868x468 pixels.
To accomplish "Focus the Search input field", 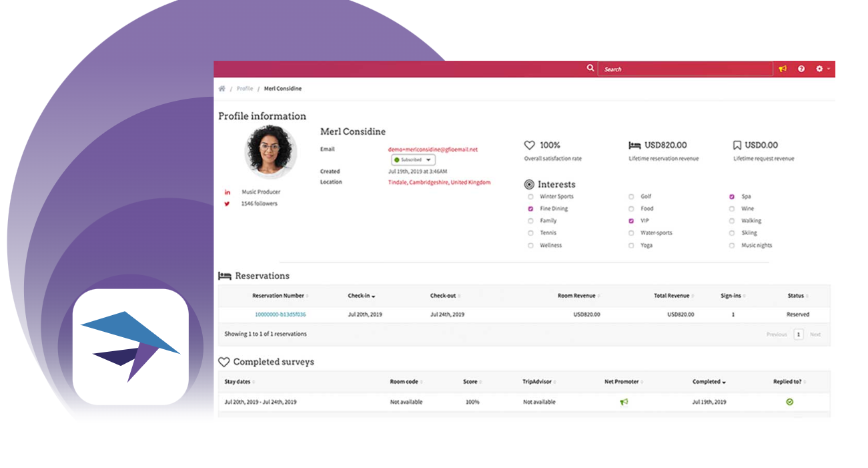I will pyautogui.click(x=685, y=69).
